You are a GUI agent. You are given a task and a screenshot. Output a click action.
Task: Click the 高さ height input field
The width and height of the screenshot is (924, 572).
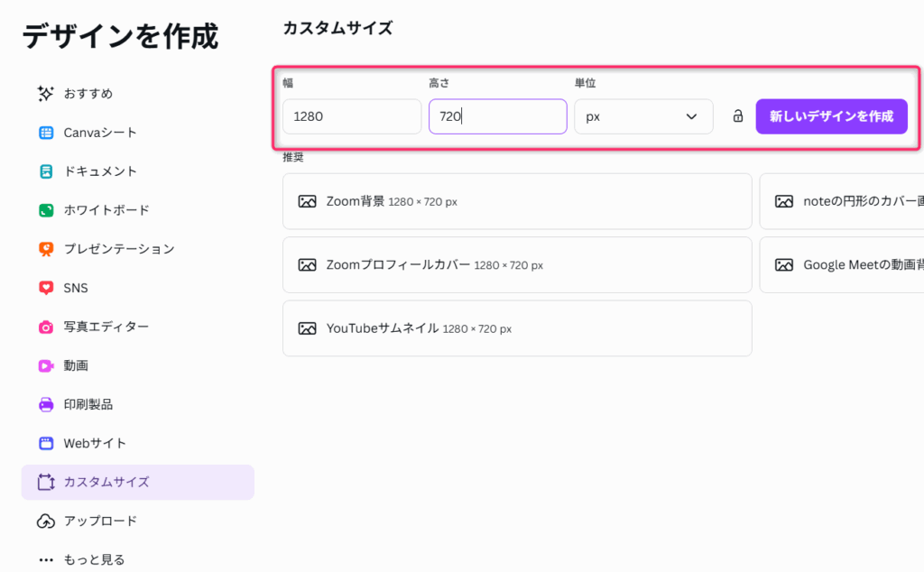pos(497,116)
